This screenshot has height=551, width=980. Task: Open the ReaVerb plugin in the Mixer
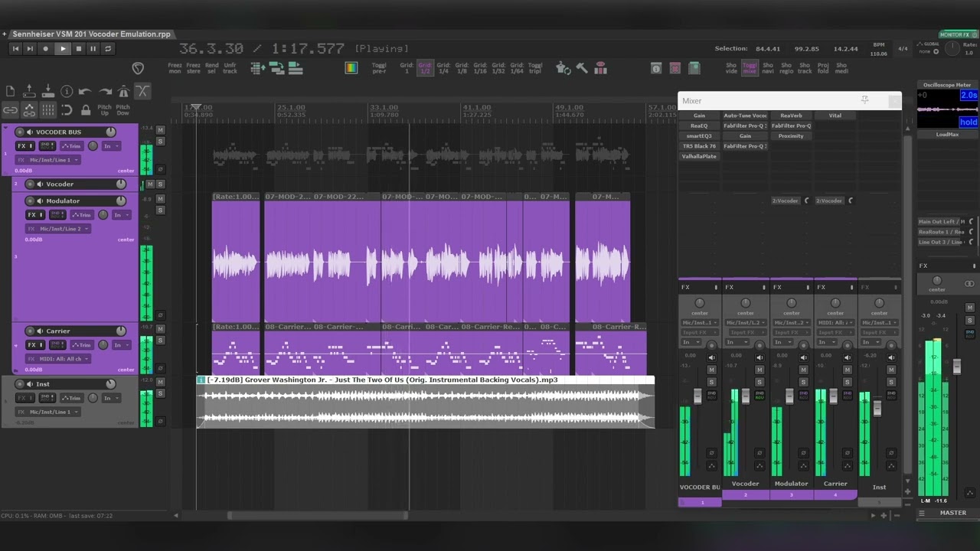[x=791, y=116]
